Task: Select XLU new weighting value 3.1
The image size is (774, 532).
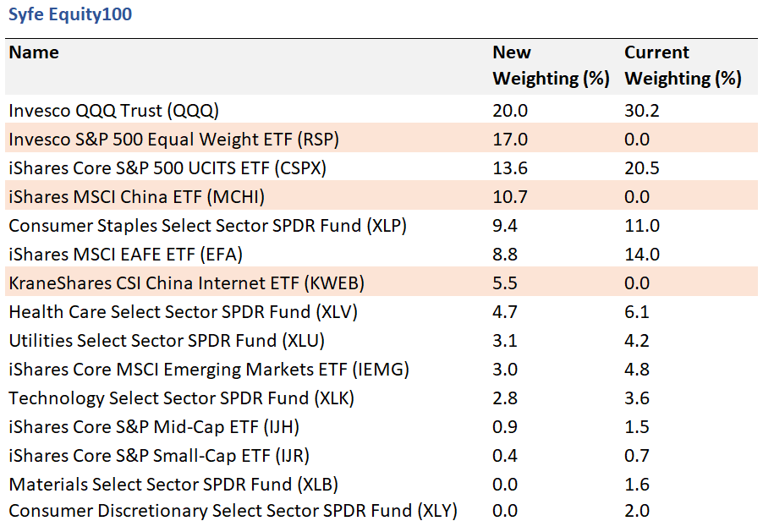Action: tap(505, 341)
